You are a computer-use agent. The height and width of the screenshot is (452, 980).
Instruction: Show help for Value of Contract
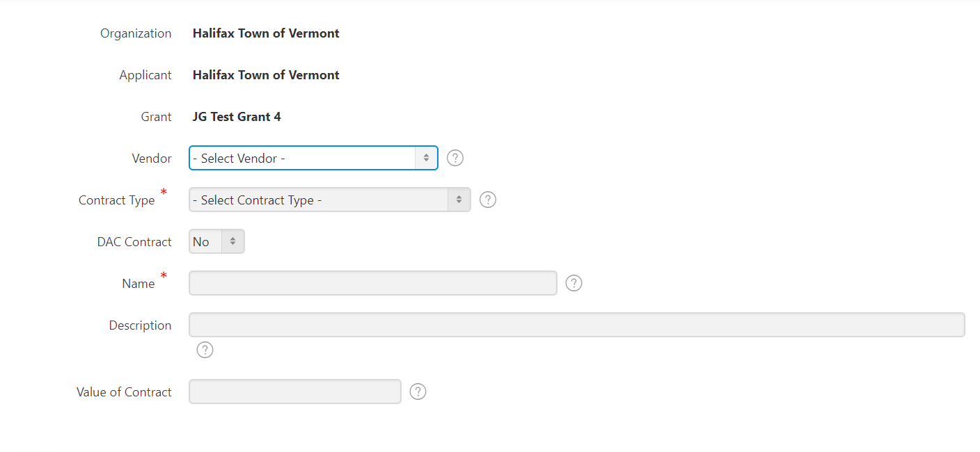click(x=418, y=392)
